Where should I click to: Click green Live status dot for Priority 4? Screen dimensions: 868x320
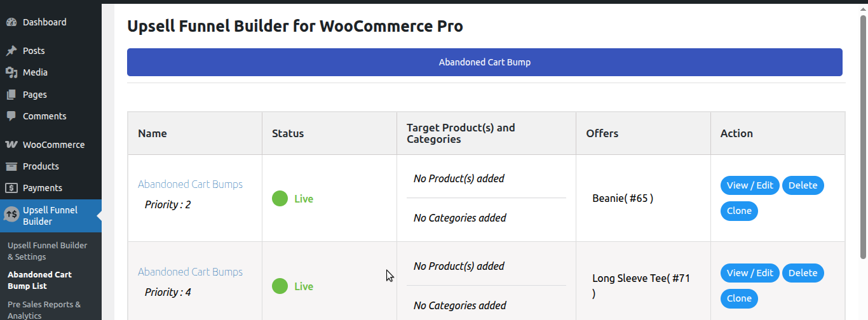click(280, 286)
